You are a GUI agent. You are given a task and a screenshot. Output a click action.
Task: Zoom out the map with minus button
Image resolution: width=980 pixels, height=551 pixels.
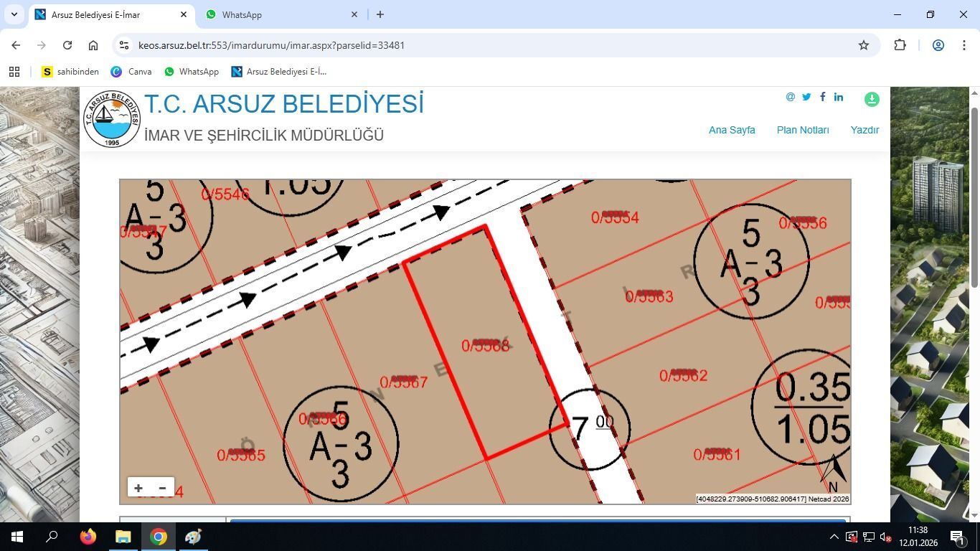163,488
